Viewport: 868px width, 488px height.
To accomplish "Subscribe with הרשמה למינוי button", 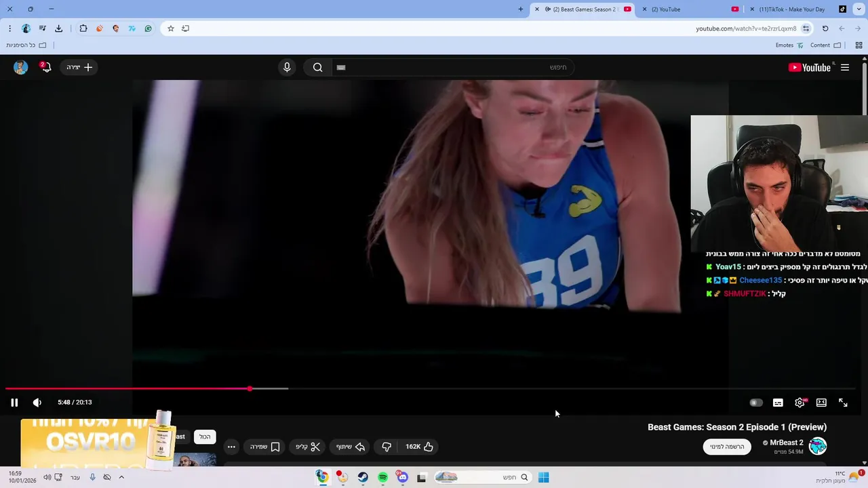I will [727, 447].
